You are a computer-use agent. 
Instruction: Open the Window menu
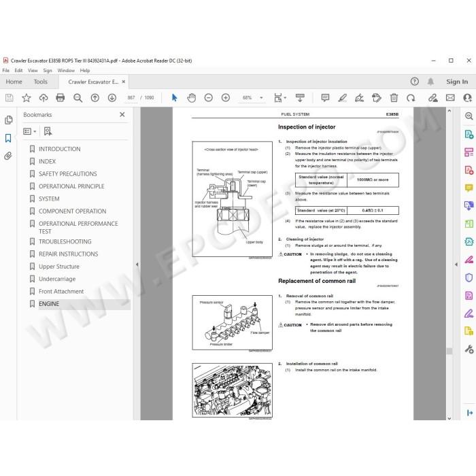point(66,71)
